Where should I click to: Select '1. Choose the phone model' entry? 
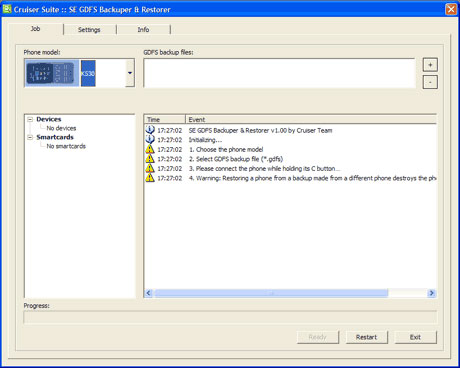(x=226, y=150)
